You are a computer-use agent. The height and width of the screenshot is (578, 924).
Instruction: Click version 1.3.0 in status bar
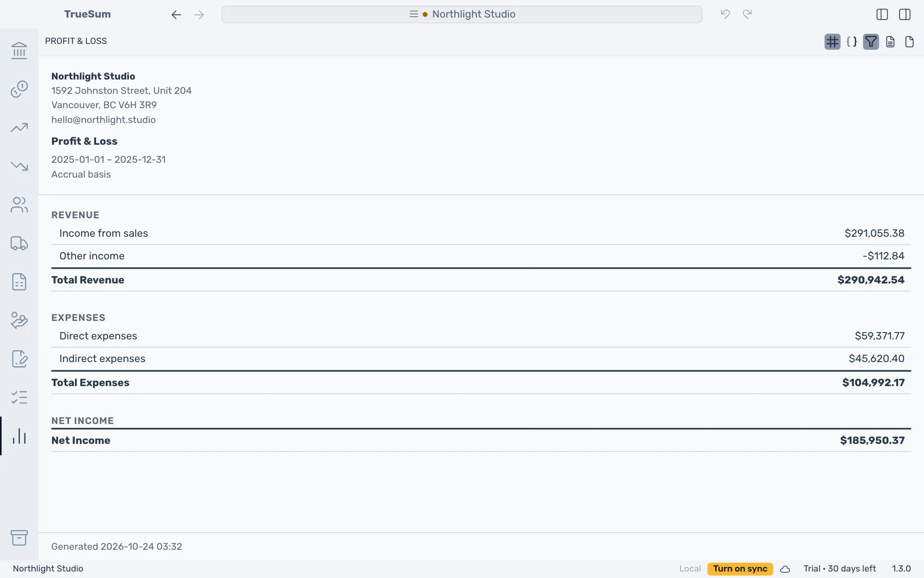pos(901,569)
